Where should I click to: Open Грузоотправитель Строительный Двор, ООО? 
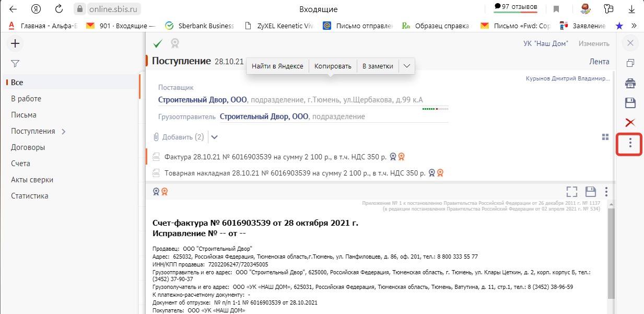264,117
